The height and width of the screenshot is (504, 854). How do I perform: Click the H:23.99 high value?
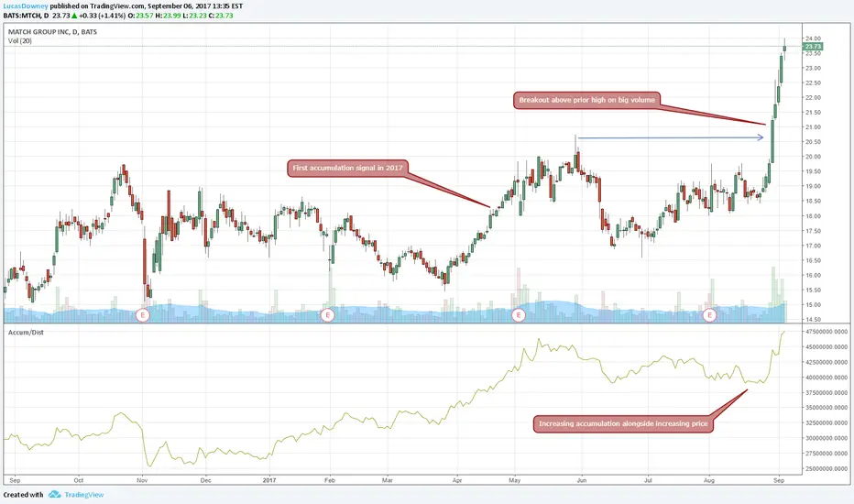(x=168, y=16)
